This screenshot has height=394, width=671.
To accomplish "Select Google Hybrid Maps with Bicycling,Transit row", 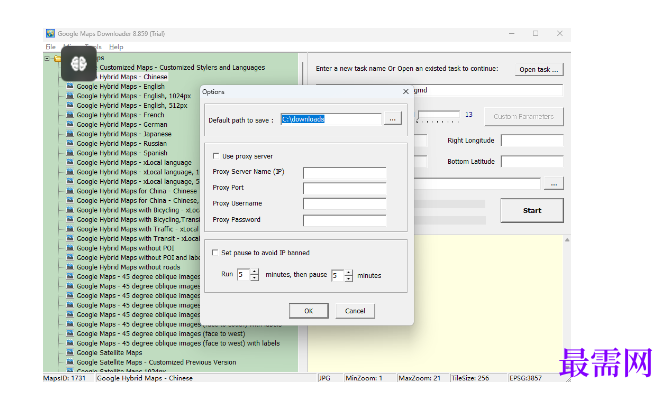I will [138, 219].
